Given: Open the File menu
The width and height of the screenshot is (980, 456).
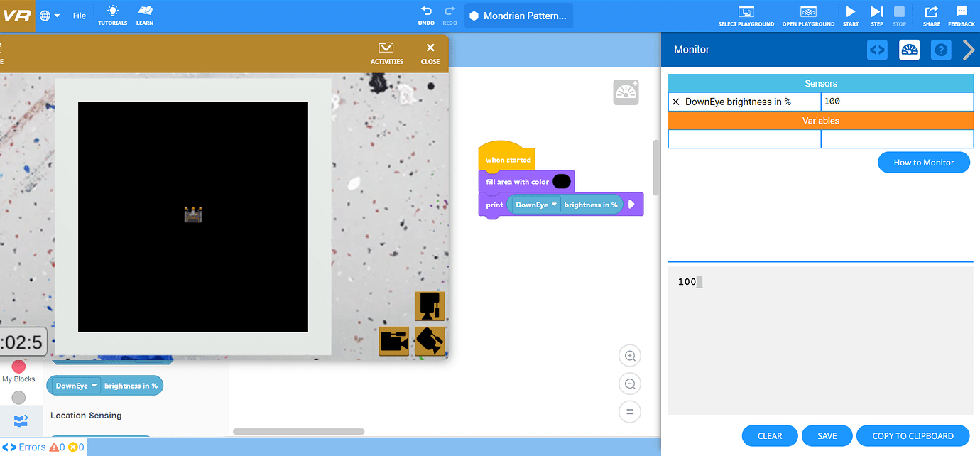Looking at the screenshot, I should click(x=80, y=16).
